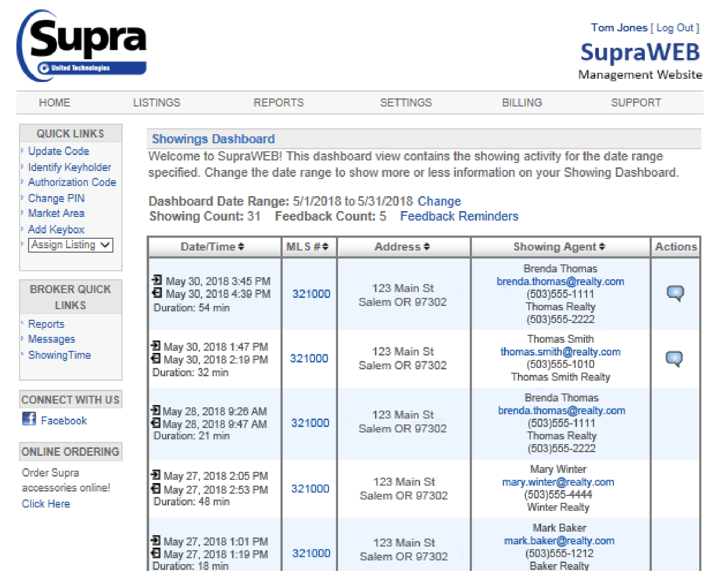This screenshot has height=571, width=728.
Task: Open feedback icon for Brenda Thomas May 30 showing
Action: coord(675,293)
